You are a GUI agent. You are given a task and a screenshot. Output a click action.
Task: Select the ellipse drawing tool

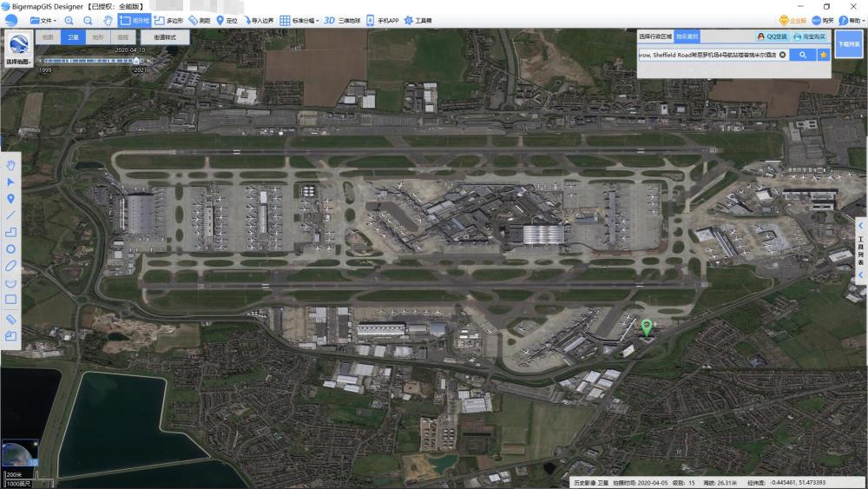click(x=11, y=265)
